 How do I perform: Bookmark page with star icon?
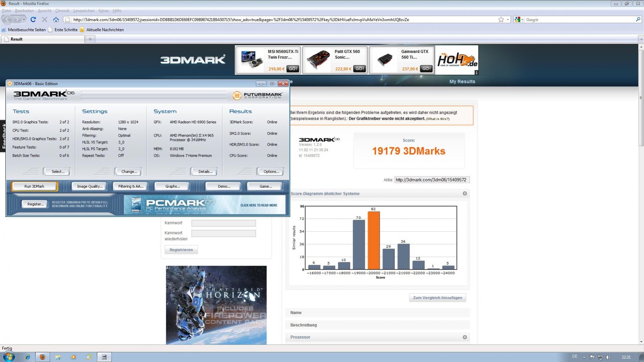[x=501, y=19]
